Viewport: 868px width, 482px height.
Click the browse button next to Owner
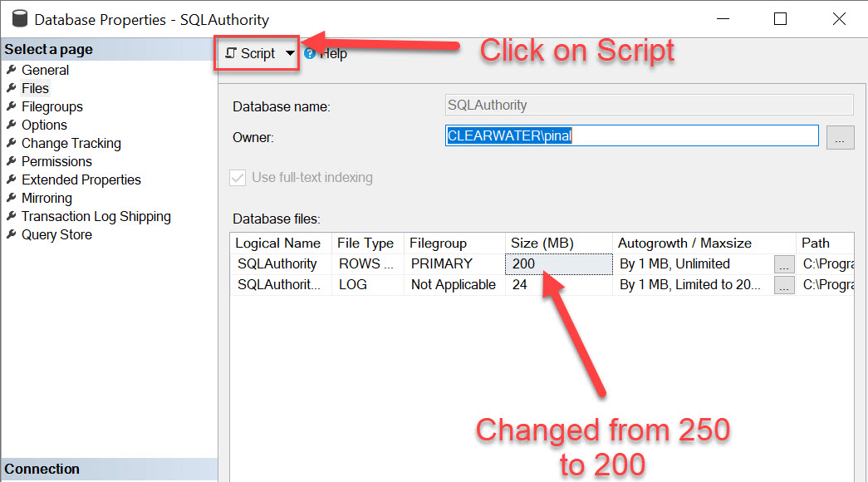pyautogui.click(x=840, y=137)
